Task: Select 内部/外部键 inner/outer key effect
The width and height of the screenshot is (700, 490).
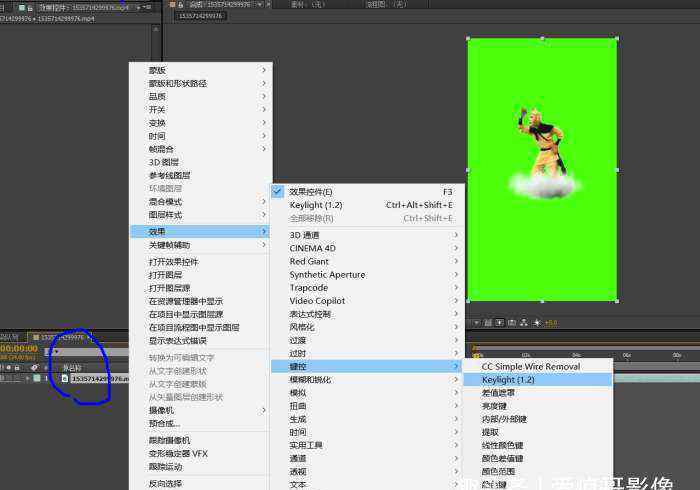Action: [538, 419]
